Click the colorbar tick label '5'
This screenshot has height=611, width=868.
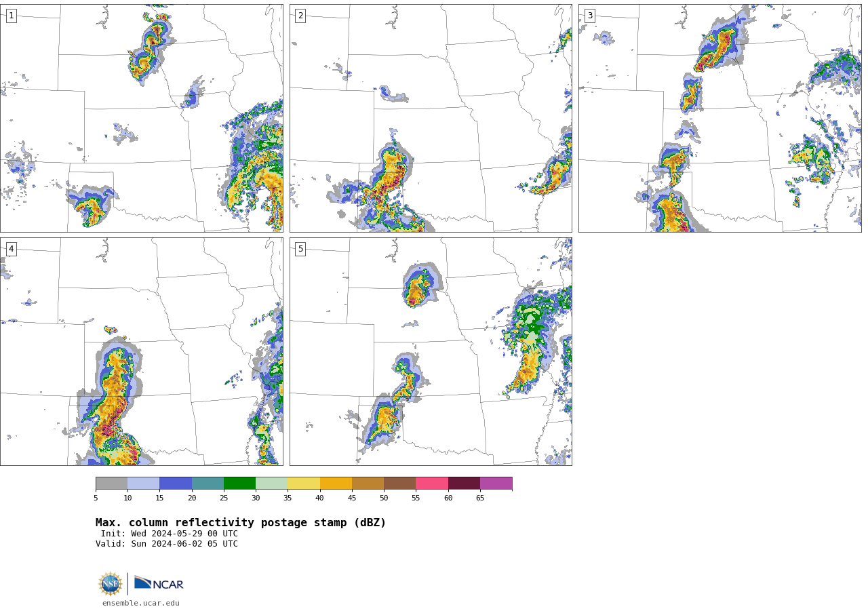click(x=96, y=498)
